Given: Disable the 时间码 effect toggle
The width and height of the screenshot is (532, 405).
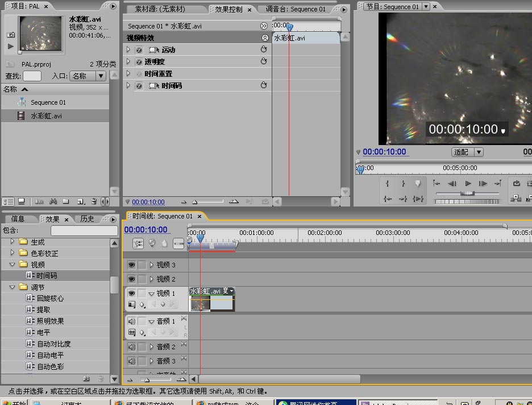Looking at the screenshot, I should (139, 85).
